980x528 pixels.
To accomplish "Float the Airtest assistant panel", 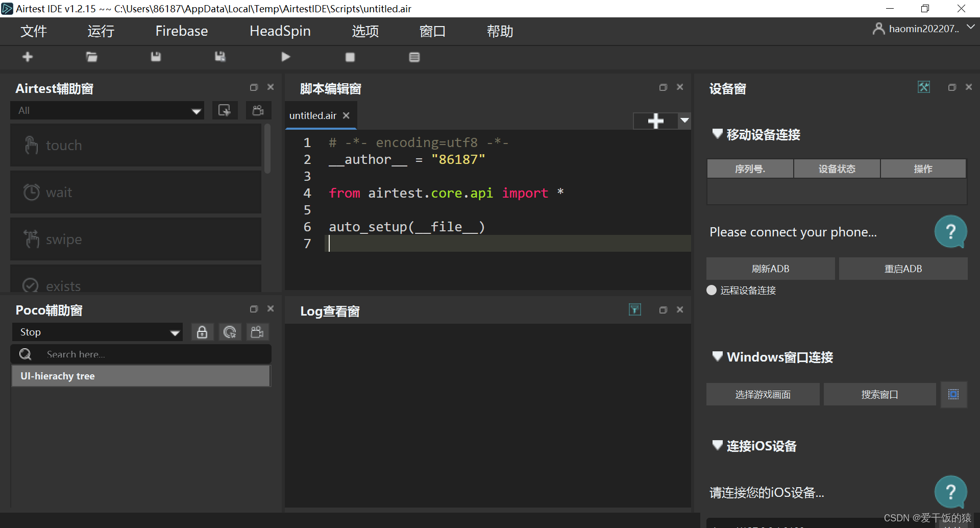I will pyautogui.click(x=254, y=87).
